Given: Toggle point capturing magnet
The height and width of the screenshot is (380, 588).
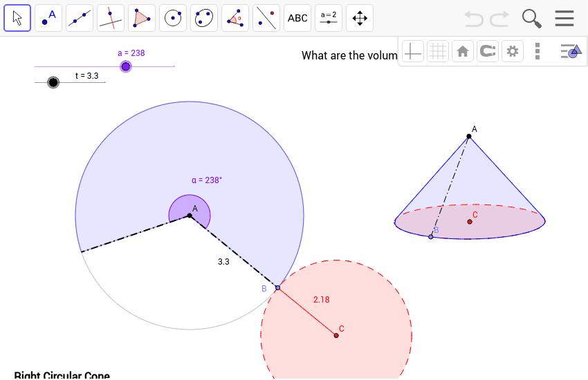Looking at the screenshot, I should pyautogui.click(x=488, y=51).
